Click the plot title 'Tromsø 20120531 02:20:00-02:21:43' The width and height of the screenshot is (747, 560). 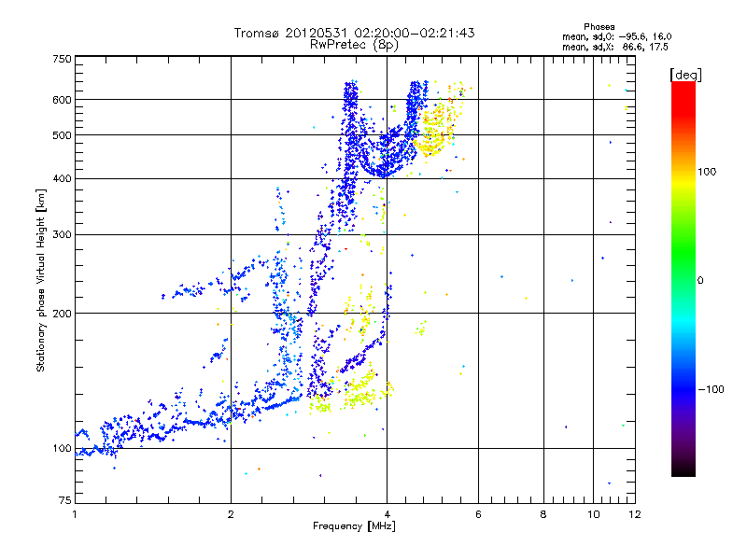[x=354, y=33]
